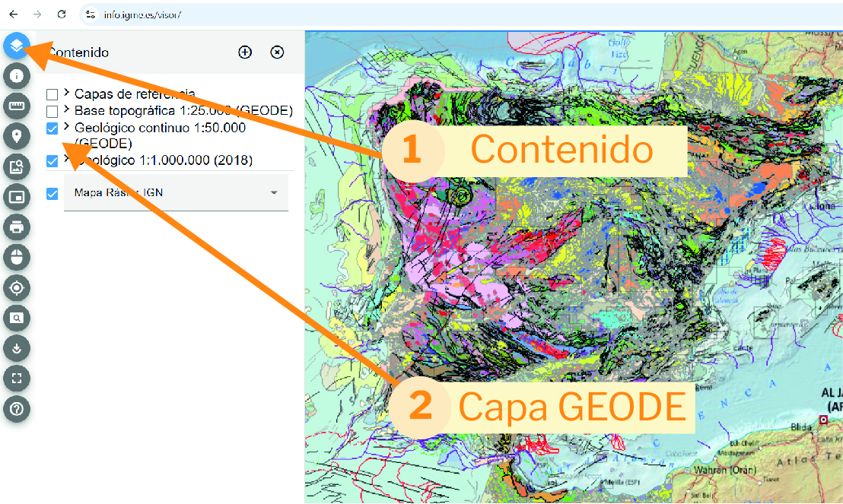Click the locate target position icon
The image size is (843, 504).
[x=17, y=287]
